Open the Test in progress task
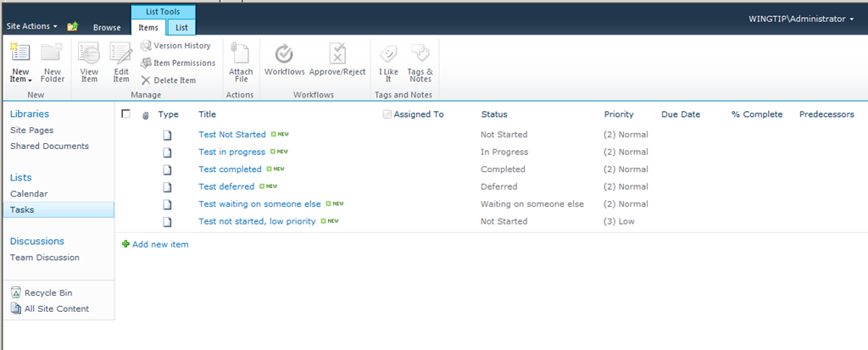 click(232, 152)
